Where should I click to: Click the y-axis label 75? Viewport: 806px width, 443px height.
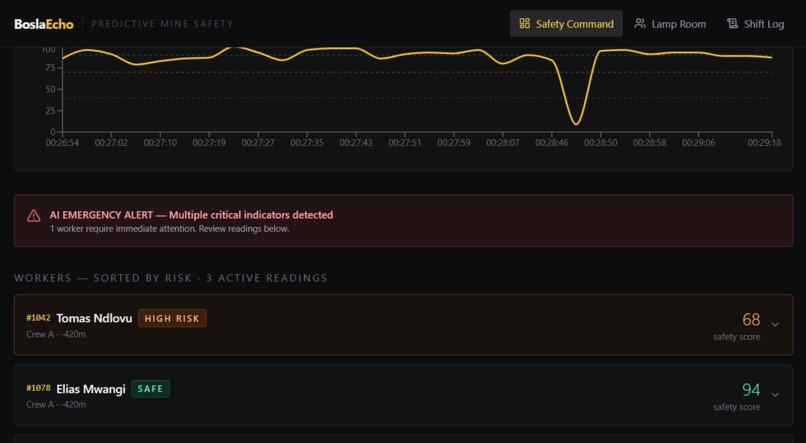point(50,68)
